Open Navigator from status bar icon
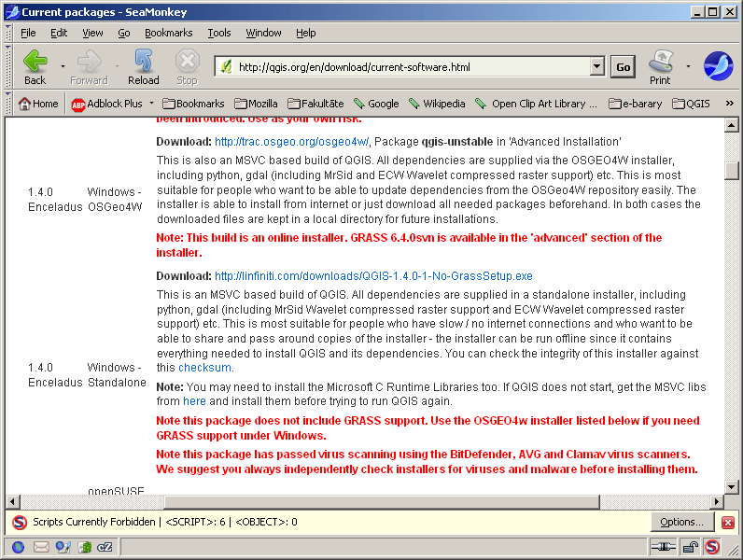Image resolution: width=743 pixels, height=560 pixels. click(x=18, y=547)
